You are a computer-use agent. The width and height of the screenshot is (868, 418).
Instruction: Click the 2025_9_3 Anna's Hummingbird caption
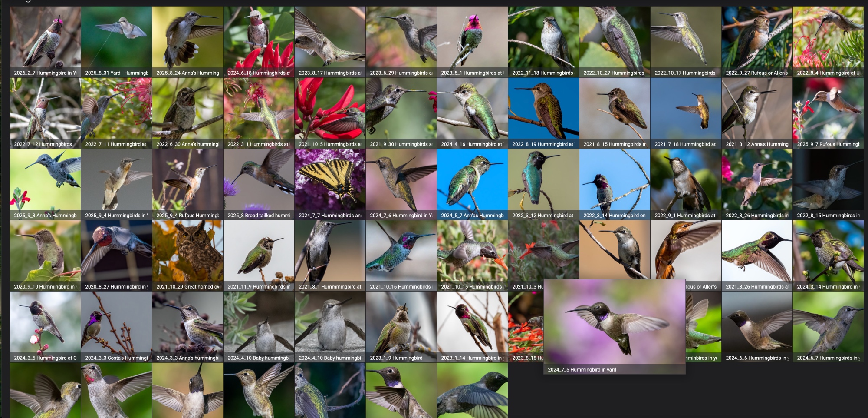pos(45,216)
